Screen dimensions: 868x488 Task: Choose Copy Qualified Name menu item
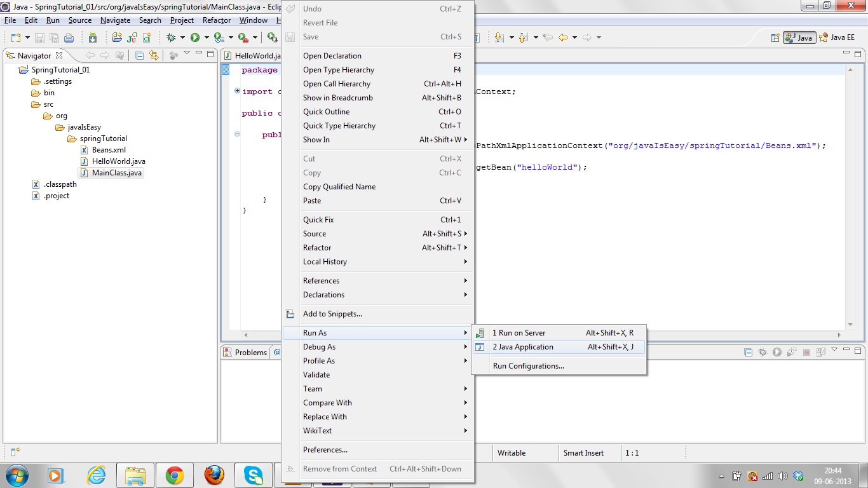click(x=378, y=187)
